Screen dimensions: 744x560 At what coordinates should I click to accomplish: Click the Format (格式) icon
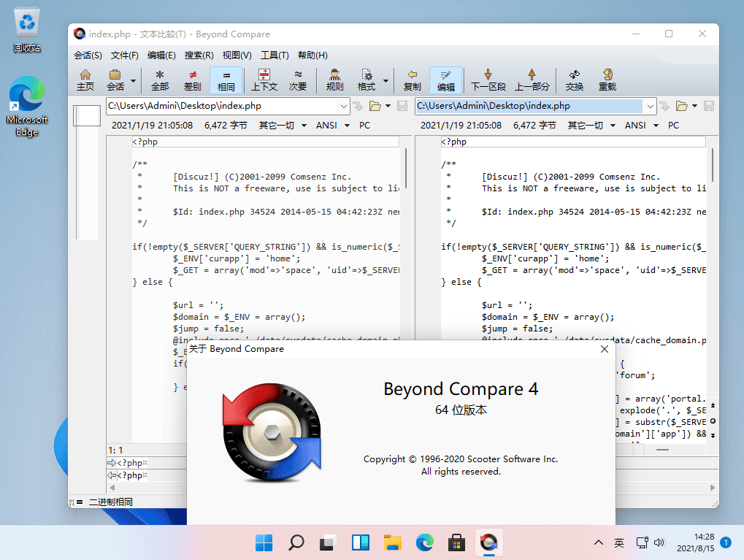367,80
